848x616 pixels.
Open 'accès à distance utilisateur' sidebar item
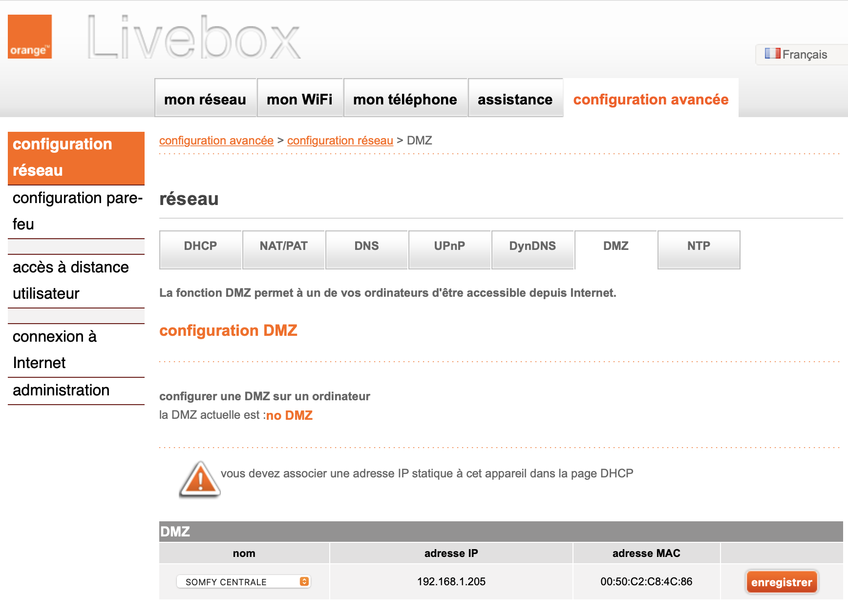point(76,281)
